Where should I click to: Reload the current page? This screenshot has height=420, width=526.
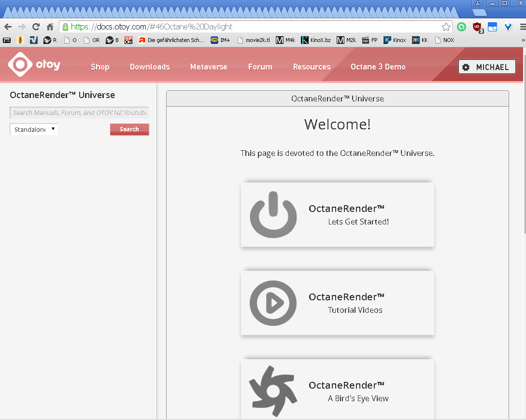click(x=36, y=27)
